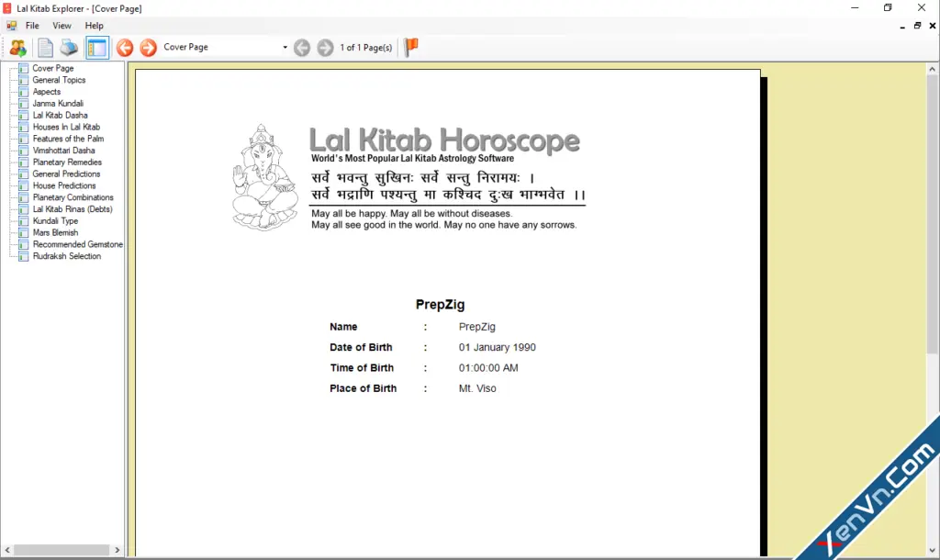This screenshot has height=560, width=940.
Task: Select Planetary Combinations tree item
Action: point(73,197)
